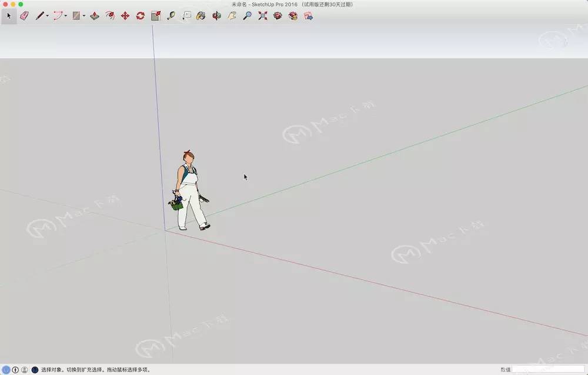Open the shapes tool dropdown arrow
Viewport: 588px width, 375px height.
(x=84, y=16)
